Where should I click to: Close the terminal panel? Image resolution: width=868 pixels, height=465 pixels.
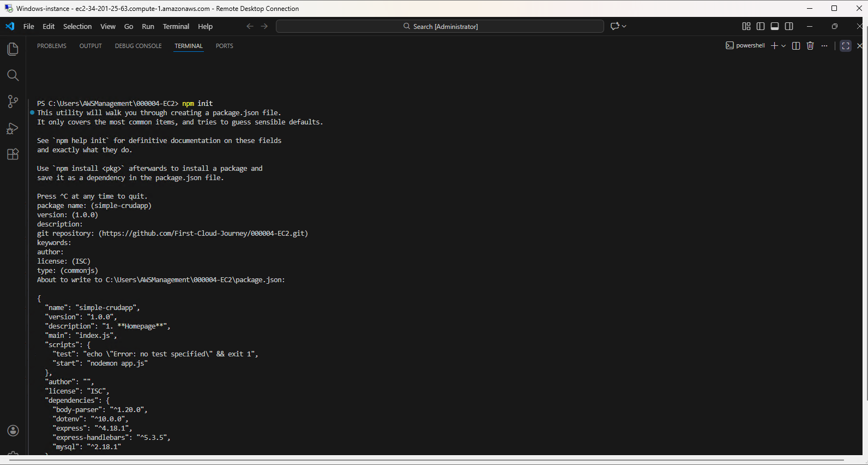[860, 46]
